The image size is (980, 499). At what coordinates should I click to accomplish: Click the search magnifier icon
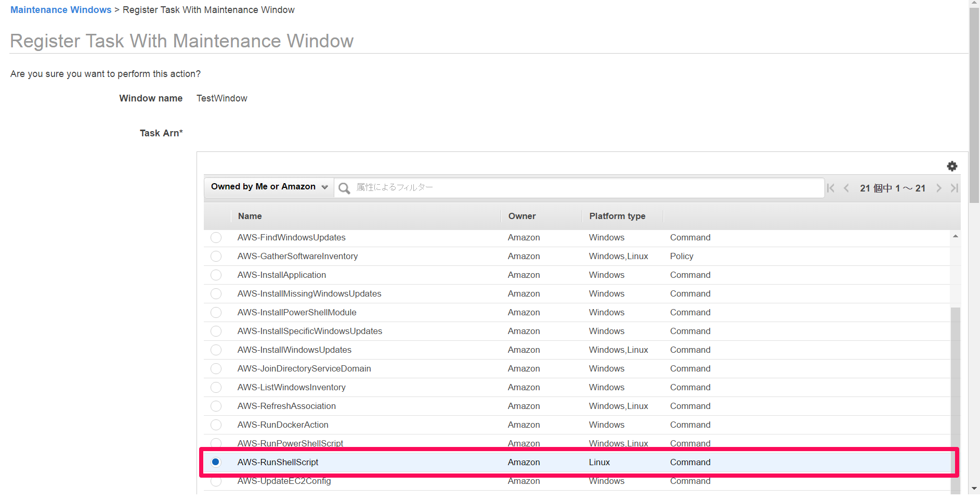344,188
